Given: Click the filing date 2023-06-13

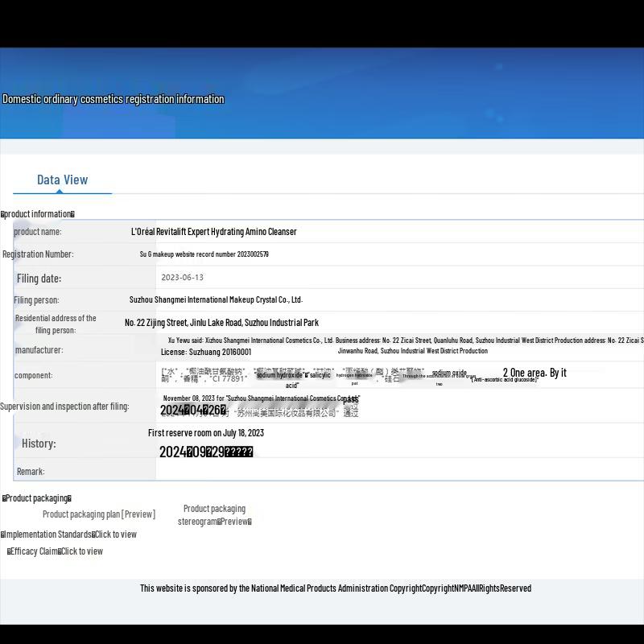Looking at the screenshot, I should coord(182,278).
